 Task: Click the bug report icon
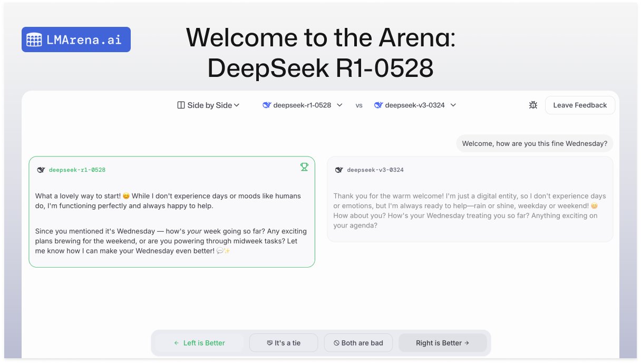point(533,105)
